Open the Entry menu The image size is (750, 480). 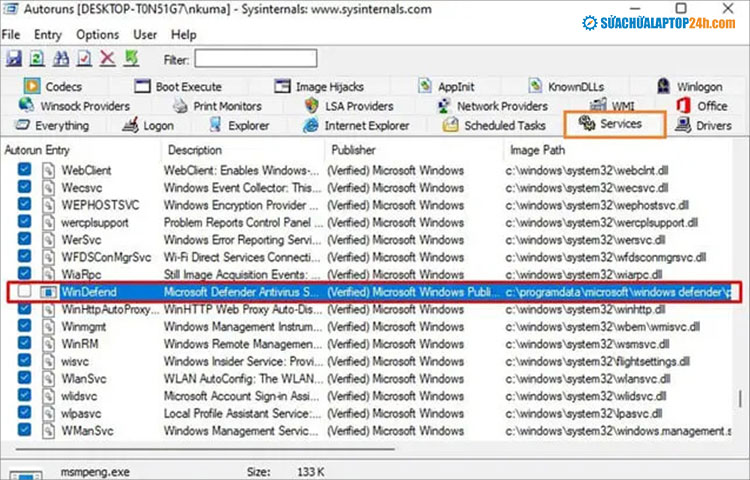click(48, 34)
